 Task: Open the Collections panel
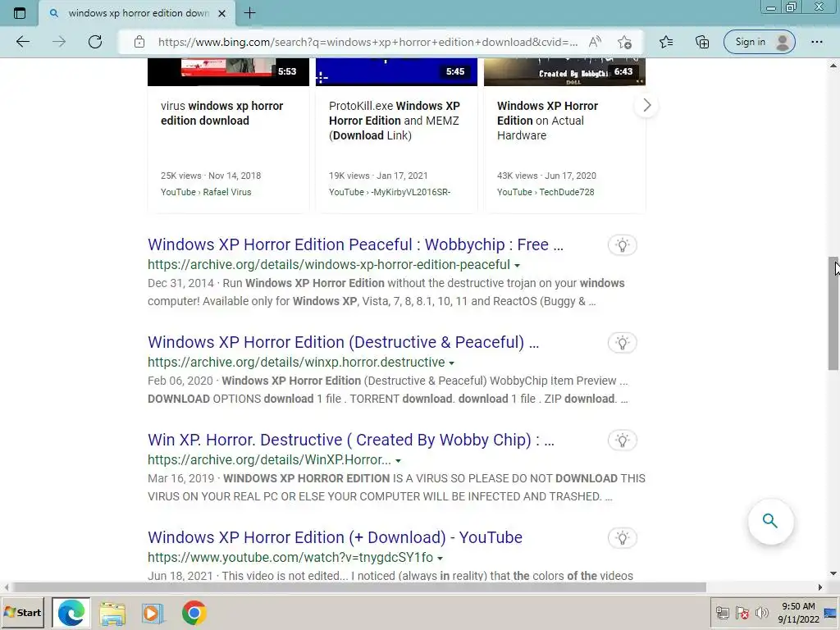pyautogui.click(x=702, y=42)
